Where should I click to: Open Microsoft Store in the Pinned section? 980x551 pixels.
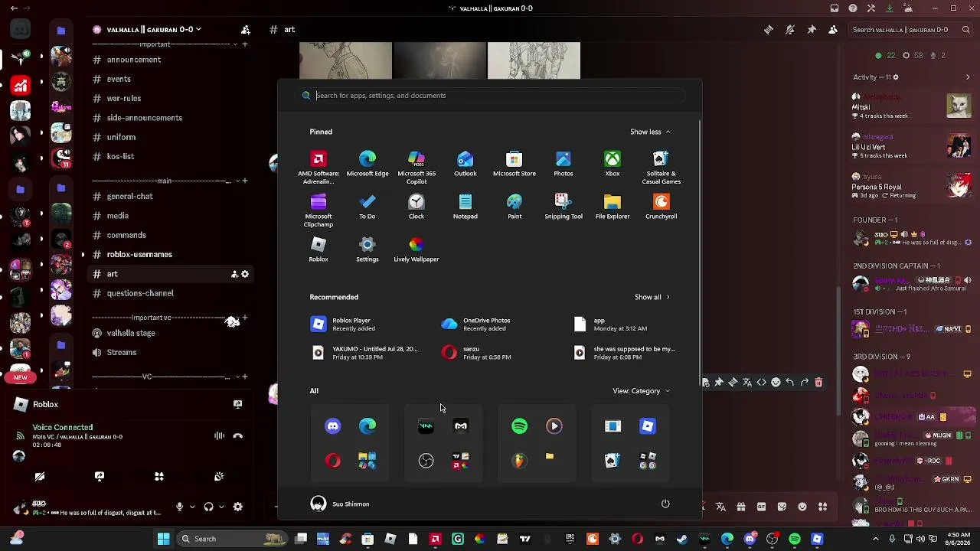pyautogui.click(x=514, y=164)
